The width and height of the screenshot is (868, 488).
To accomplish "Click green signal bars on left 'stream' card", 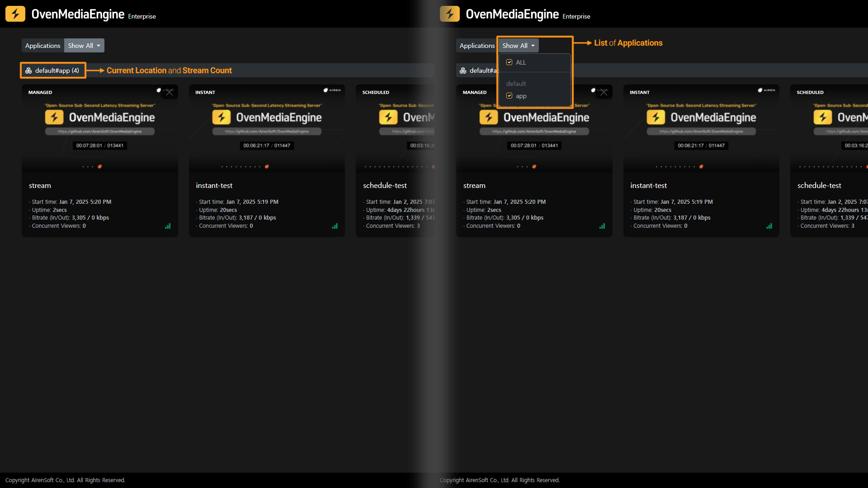I will click(168, 226).
